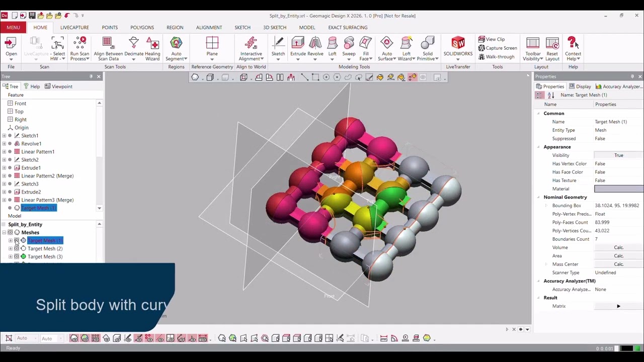Screen dimensions: 644x362
Task: Click scroll-down arrow of the feature tree
Action: [99, 208]
